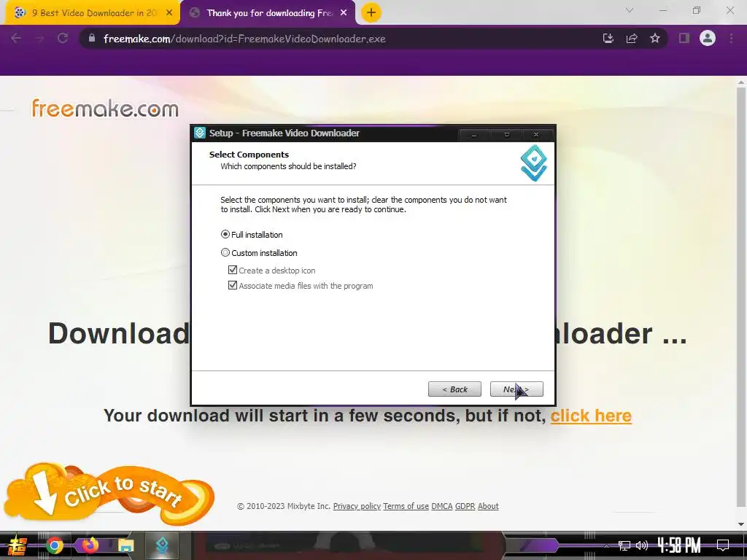Share this page using the share icon

tap(632, 38)
